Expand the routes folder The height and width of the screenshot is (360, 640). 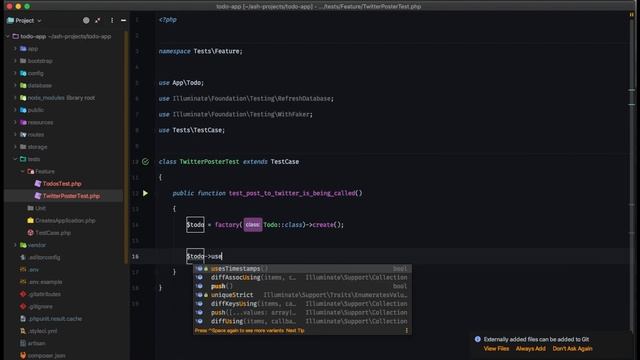click(x=16, y=134)
